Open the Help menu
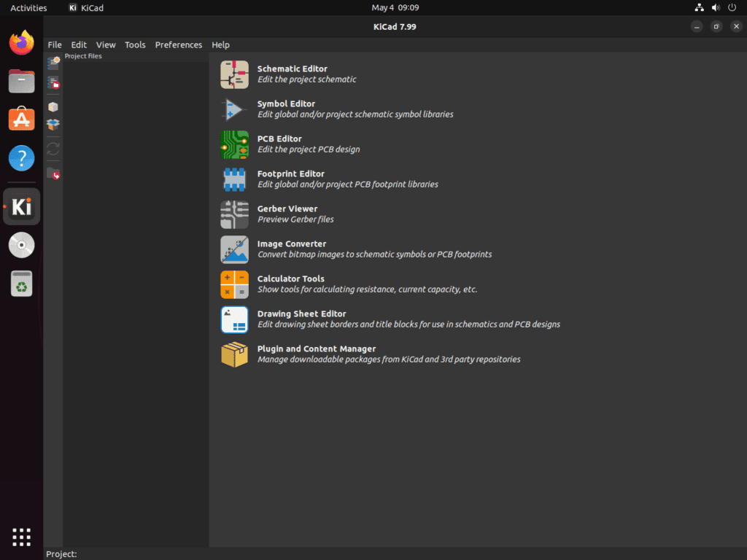 click(220, 44)
